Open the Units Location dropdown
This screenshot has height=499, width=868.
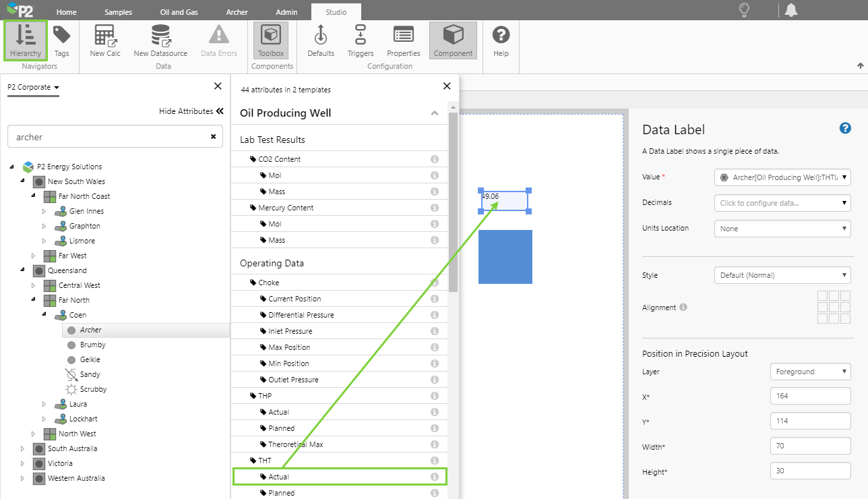coord(782,229)
